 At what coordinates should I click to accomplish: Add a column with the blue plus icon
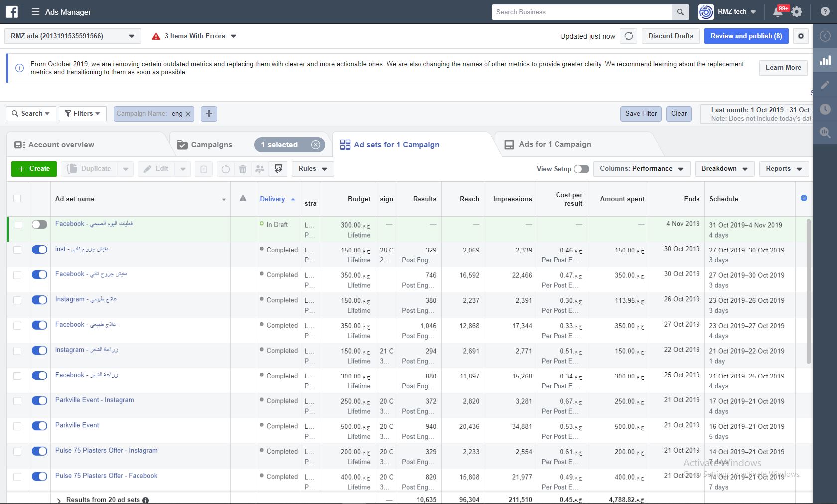coord(804,198)
